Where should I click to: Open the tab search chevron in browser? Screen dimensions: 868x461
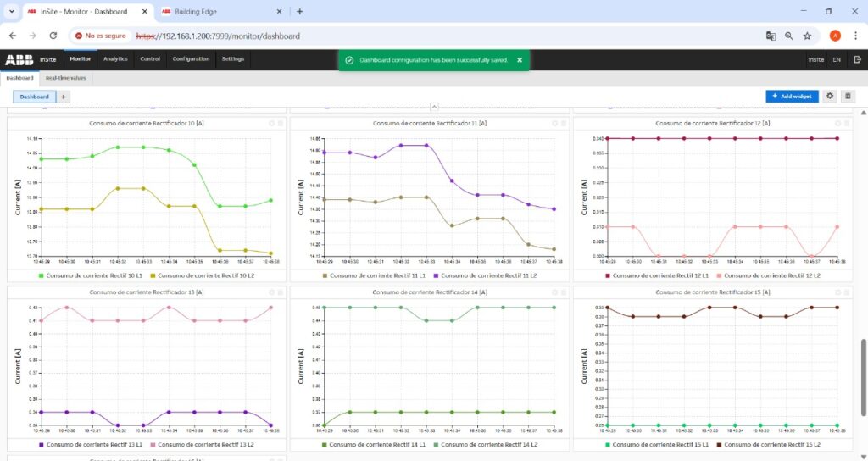pos(9,12)
